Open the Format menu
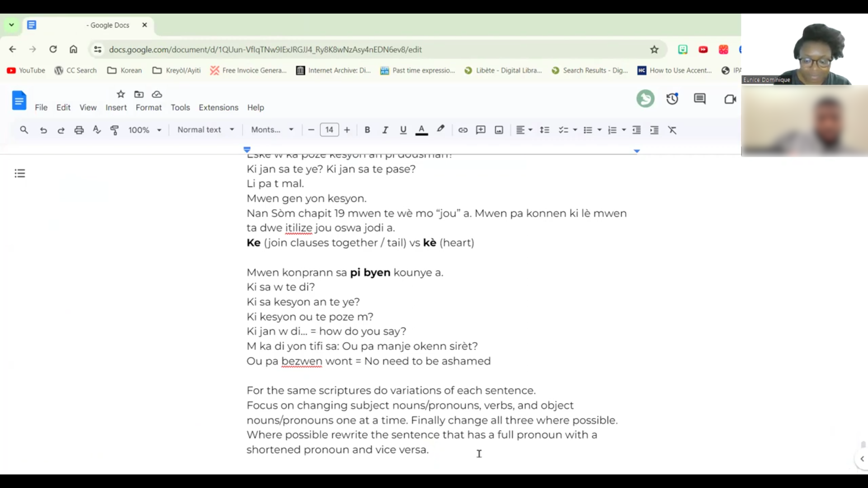This screenshot has width=868, height=488. 148,108
